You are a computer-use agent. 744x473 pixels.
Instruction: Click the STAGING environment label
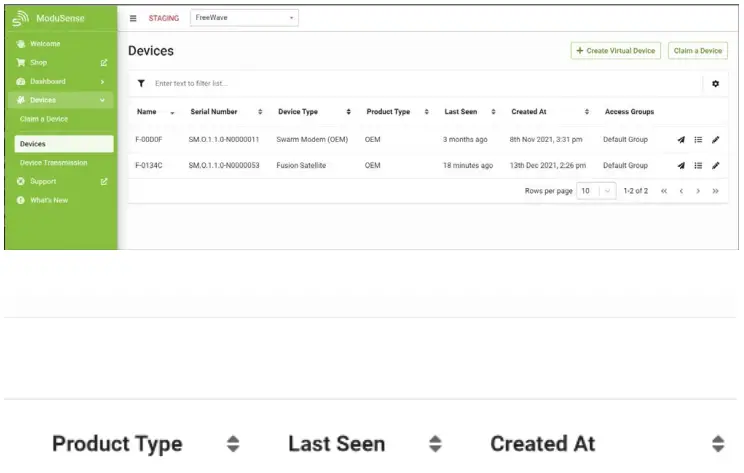[x=164, y=18]
